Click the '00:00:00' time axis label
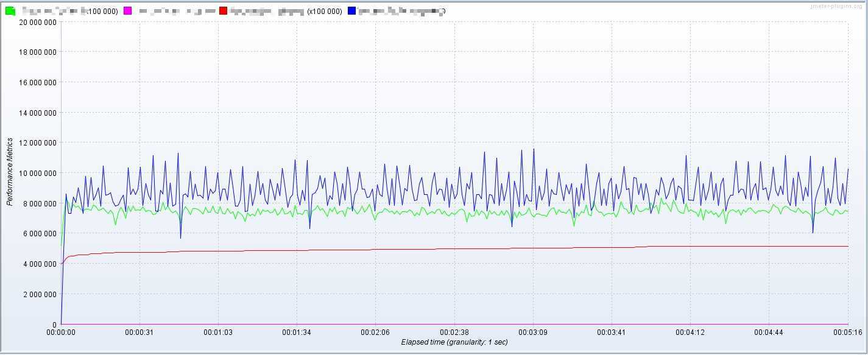Screen dimensions: 868x355 [x=61, y=333]
